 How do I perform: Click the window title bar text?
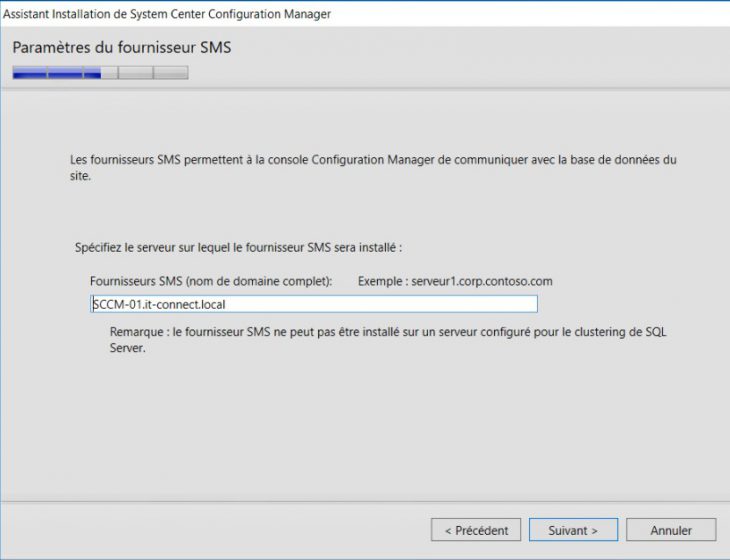[167, 14]
